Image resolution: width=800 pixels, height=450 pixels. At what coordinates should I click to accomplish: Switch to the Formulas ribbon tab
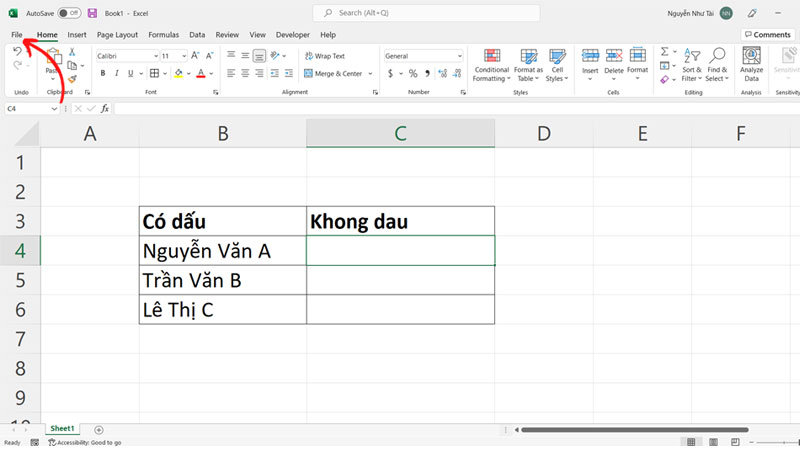pos(163,34)
